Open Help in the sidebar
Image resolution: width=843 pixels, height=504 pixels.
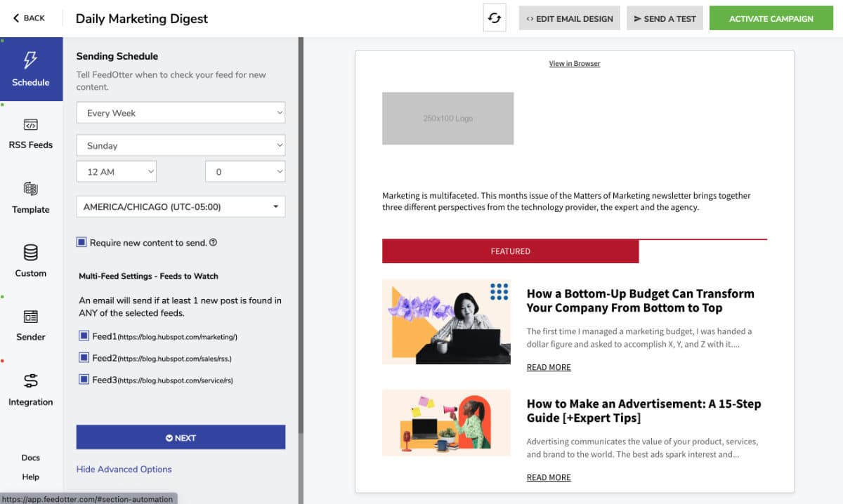(31, 477)
